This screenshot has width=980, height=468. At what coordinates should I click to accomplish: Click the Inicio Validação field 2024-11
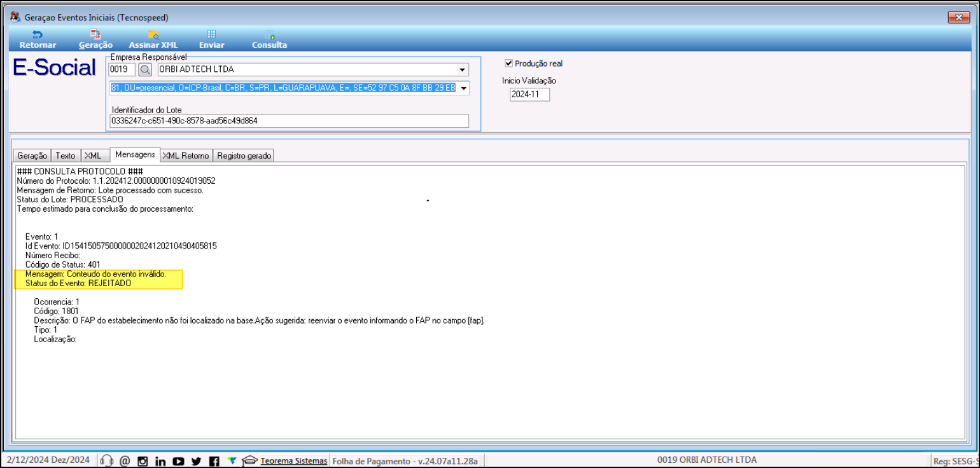pos(529,95)
